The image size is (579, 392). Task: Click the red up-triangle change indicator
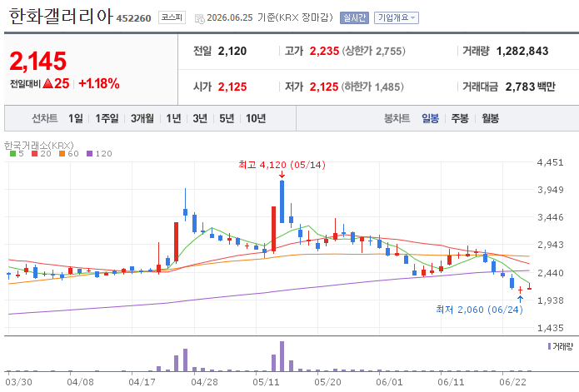tap(47, 83)
